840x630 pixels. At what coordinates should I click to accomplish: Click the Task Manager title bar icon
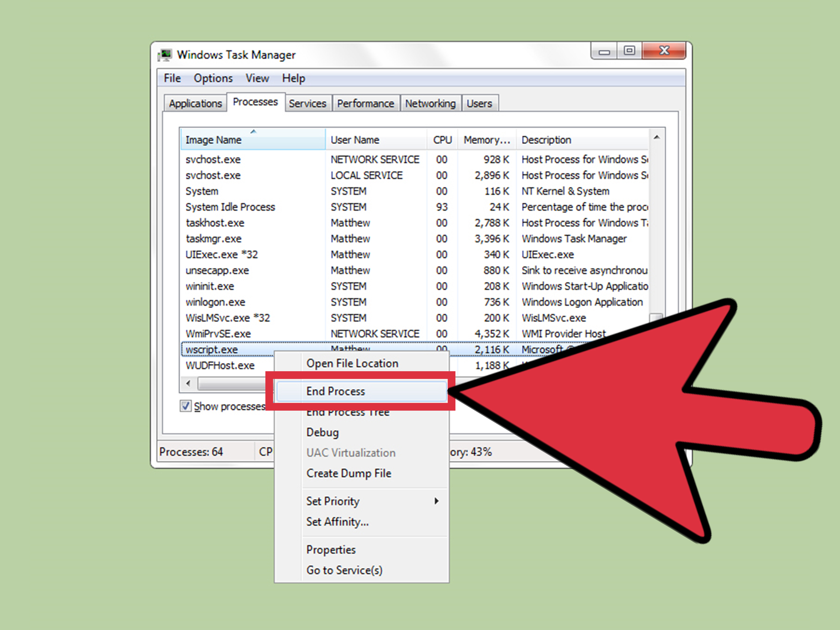tap(165, 55)
